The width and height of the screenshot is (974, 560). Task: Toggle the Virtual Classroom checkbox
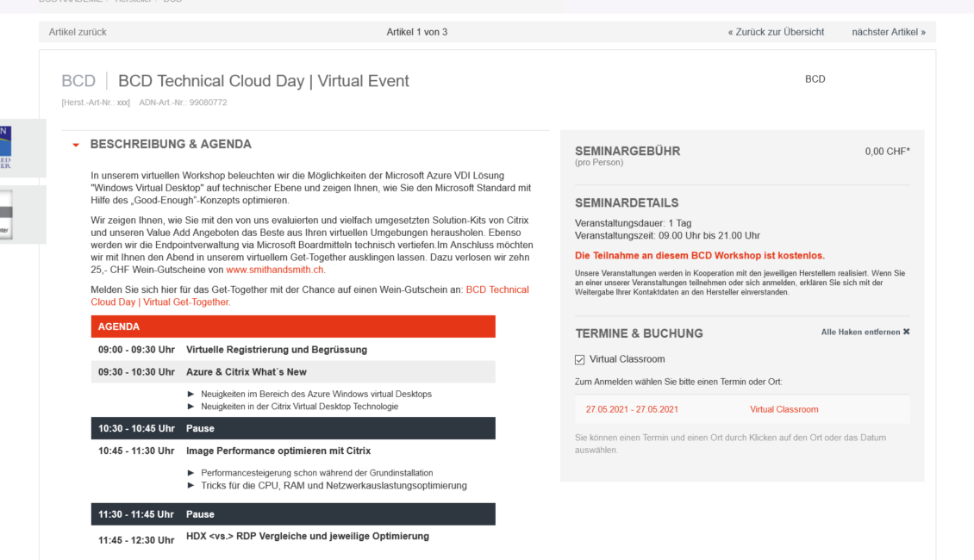[x=579, y=359]
